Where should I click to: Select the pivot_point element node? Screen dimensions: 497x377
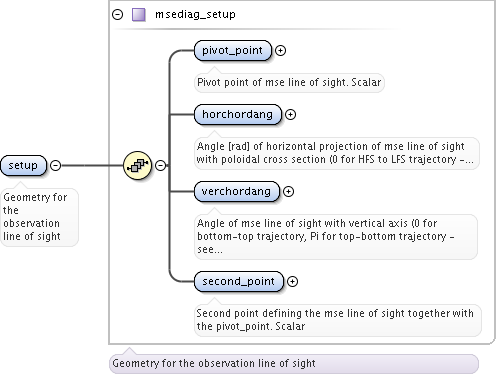[233, 50]
